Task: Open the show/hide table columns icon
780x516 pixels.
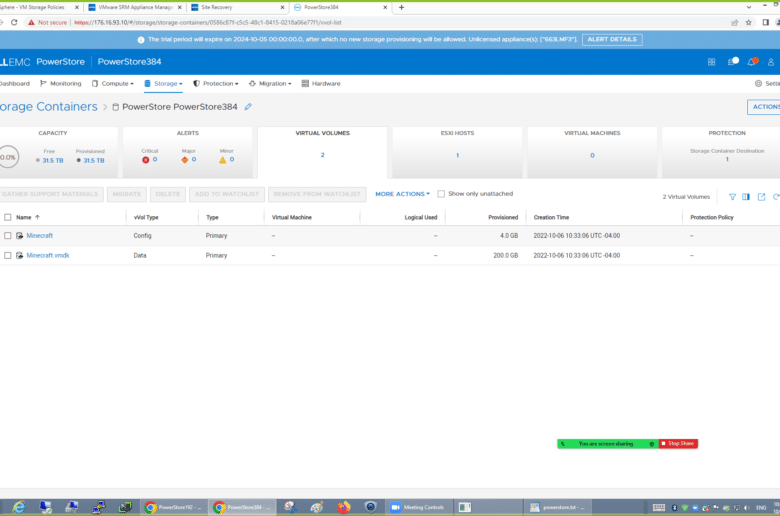Action: click(746, 197)
